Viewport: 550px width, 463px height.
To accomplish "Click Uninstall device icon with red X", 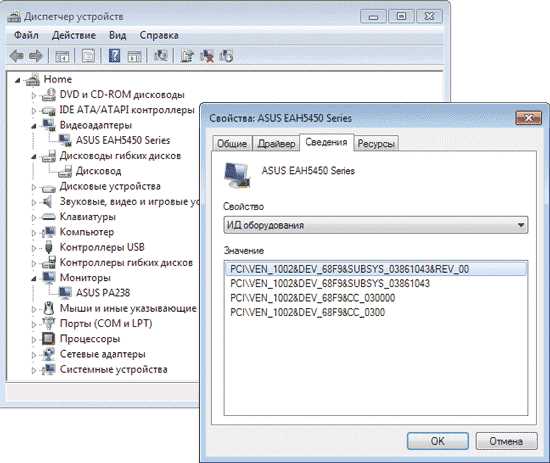I will pos(207,56).
